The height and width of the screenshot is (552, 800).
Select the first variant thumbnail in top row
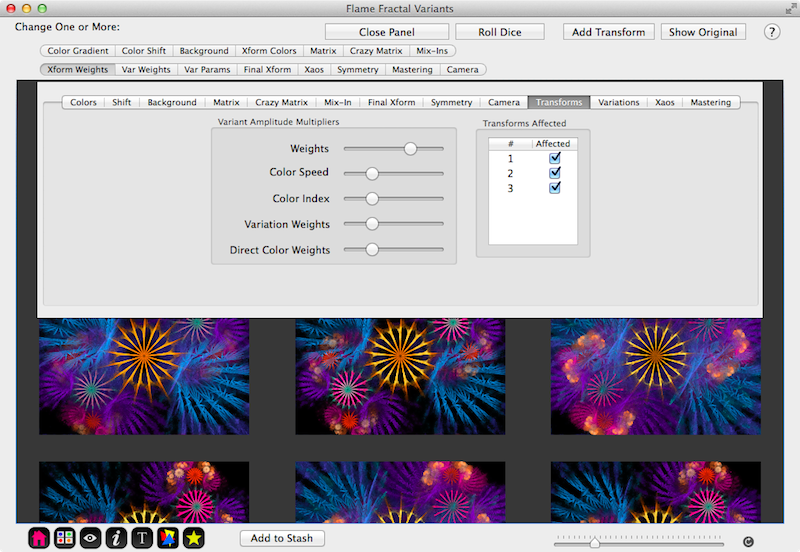(144, 377)
